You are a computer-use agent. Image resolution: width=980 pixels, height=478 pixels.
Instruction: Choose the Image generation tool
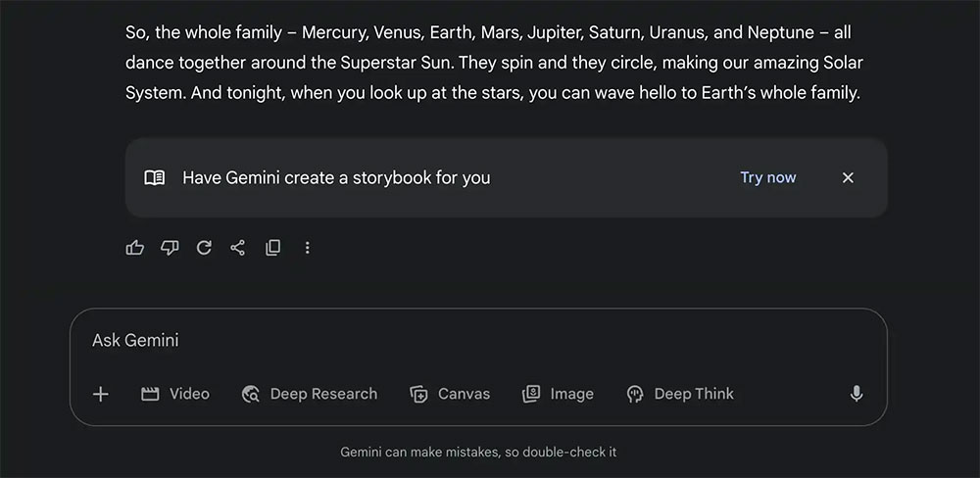tap(559, 394)
